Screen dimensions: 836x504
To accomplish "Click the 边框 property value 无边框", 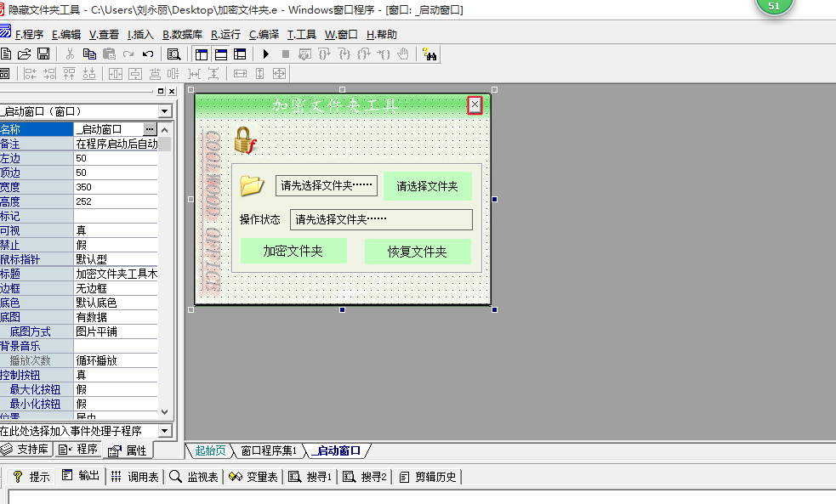I will click(116, 288).
